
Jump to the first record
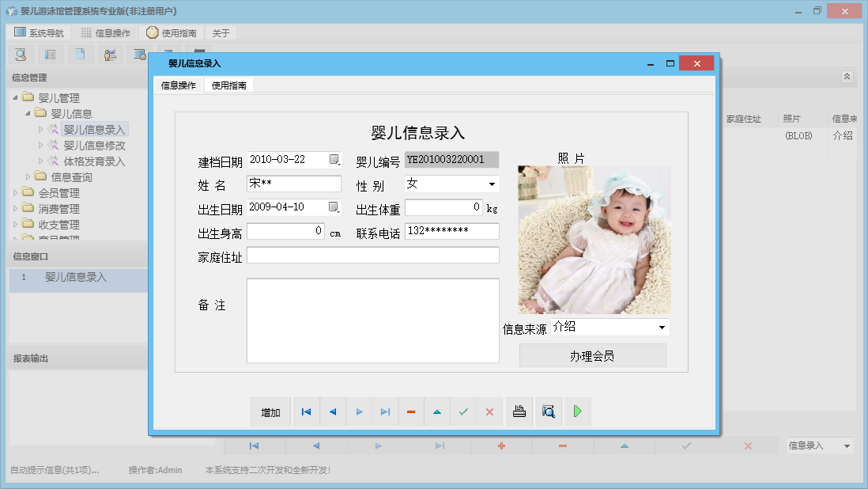coord(305,411)
